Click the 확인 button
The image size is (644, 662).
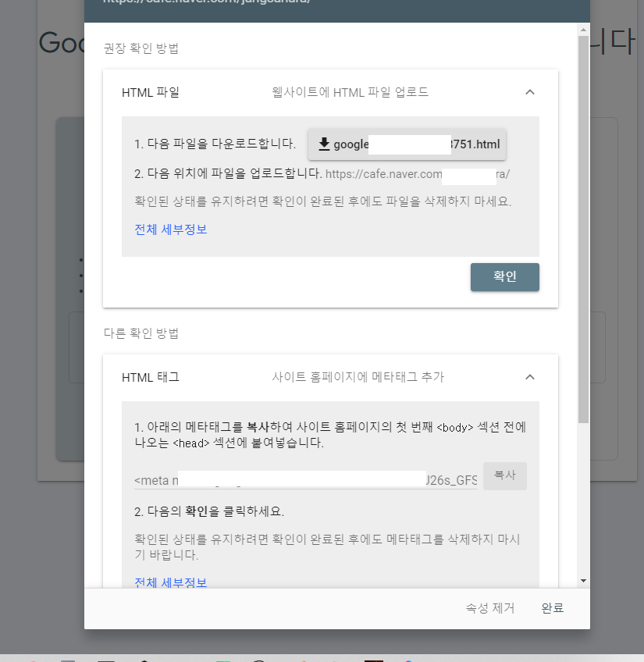coord(504,277)
